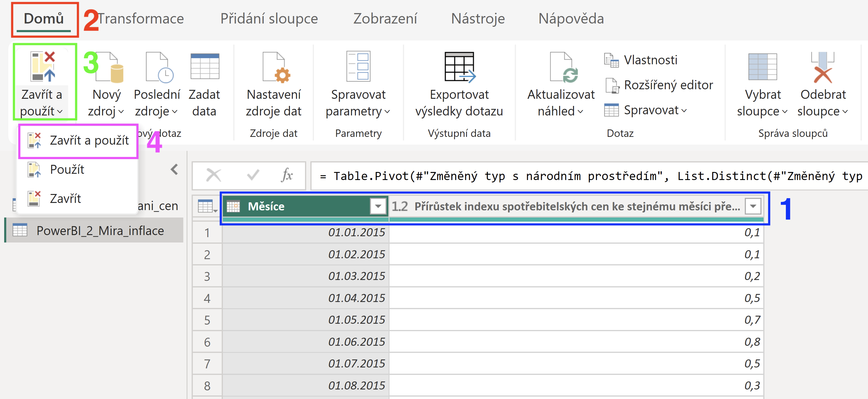Choose Použít from the dropdown menu
868x399 pixels.
77,170
